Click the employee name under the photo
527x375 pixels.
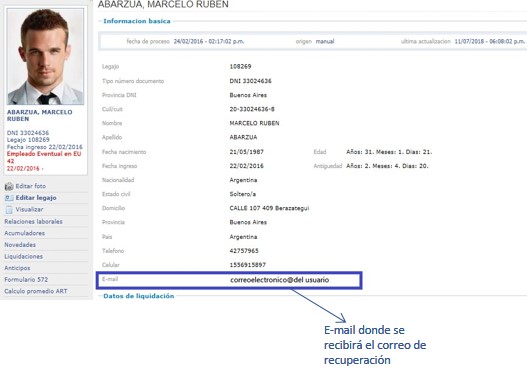39,115
